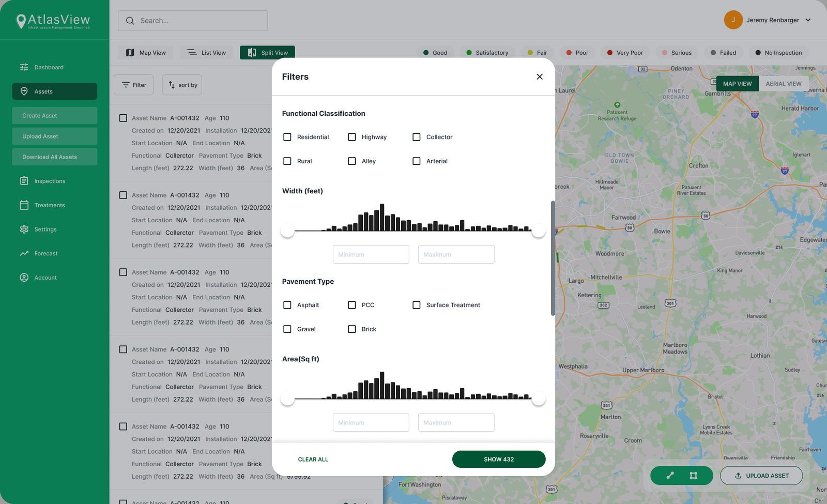Click the Create Asset button

tap(55, 116)
